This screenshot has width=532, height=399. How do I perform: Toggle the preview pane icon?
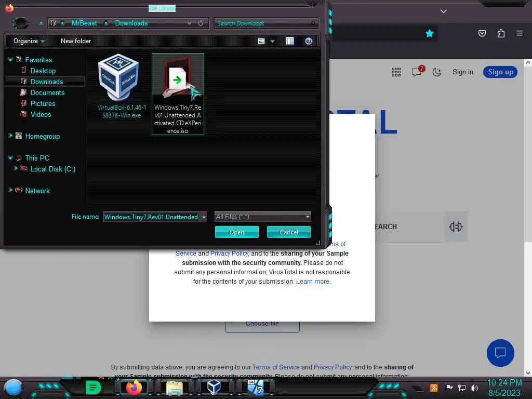tap(290, 41)
